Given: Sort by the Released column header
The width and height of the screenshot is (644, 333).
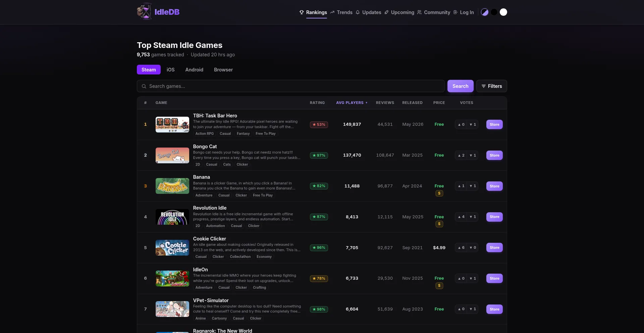Looking at the screenshot, I should click(x=413, y=103).
